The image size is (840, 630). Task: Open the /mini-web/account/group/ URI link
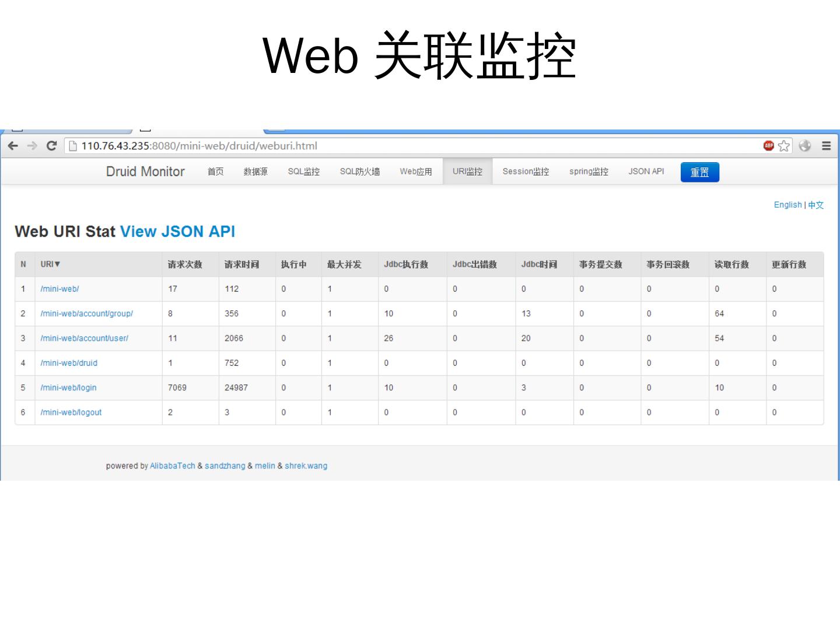pyautogui.click(x=86, y=313)
